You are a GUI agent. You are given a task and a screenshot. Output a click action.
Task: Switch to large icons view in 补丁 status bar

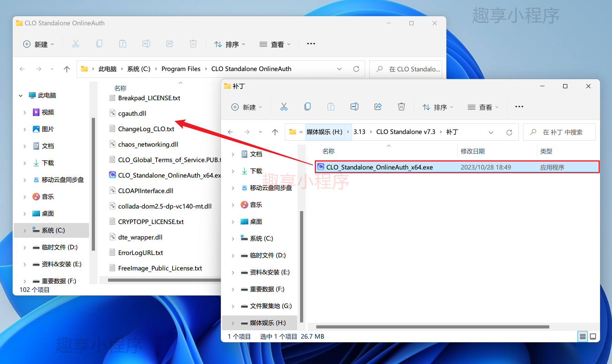click(x=593, y=337)
